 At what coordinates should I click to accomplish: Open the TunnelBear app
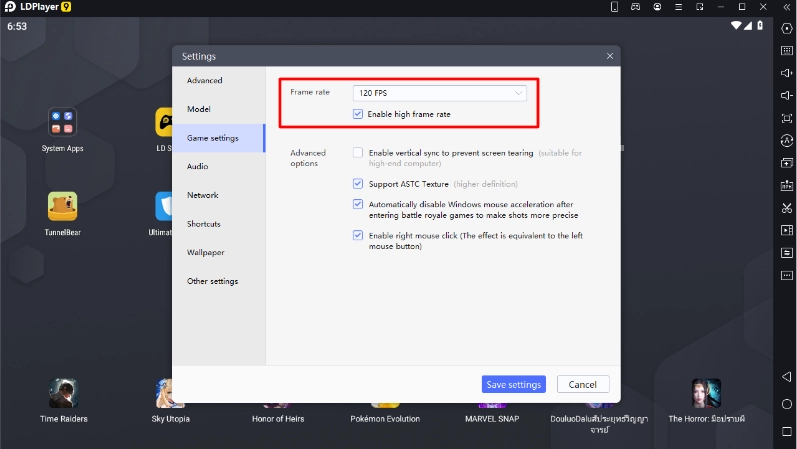(62, 206)
